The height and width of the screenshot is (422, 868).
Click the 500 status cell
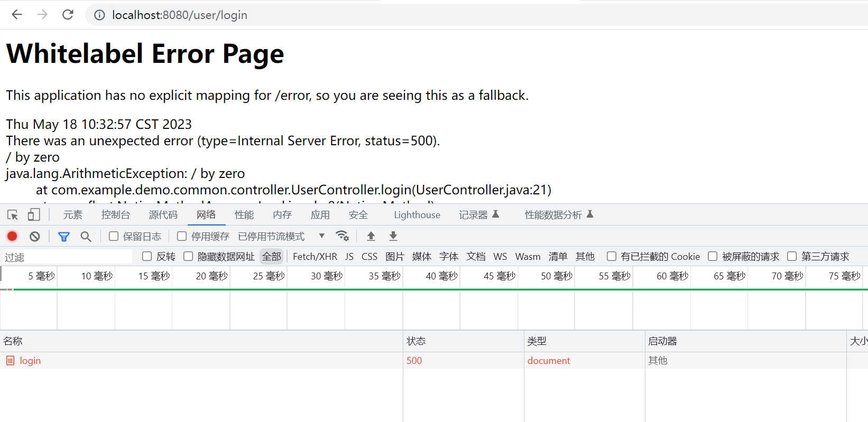(x=414, y=361)
